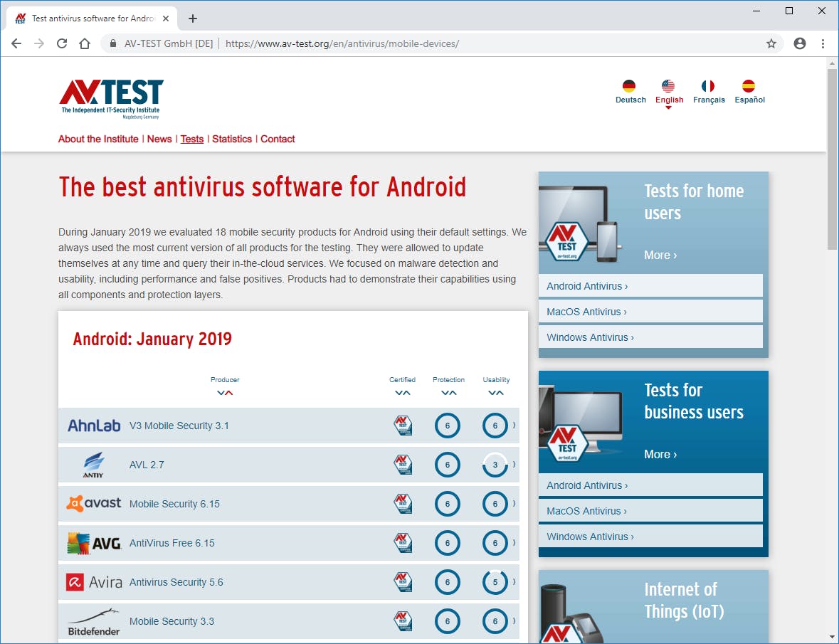Open the Tests menu item
The height and width of the screenshot is (644, 839).
click(192, 139)
